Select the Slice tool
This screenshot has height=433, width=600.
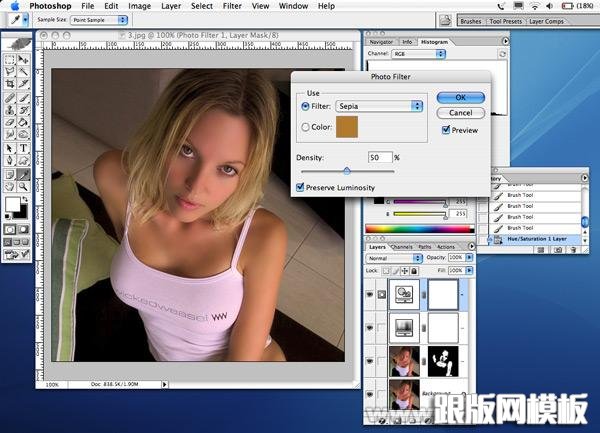point(23,84)
